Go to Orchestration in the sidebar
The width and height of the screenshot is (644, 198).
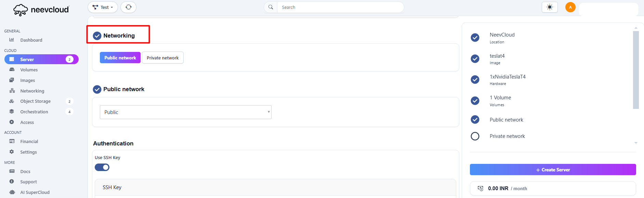[34, 112]
